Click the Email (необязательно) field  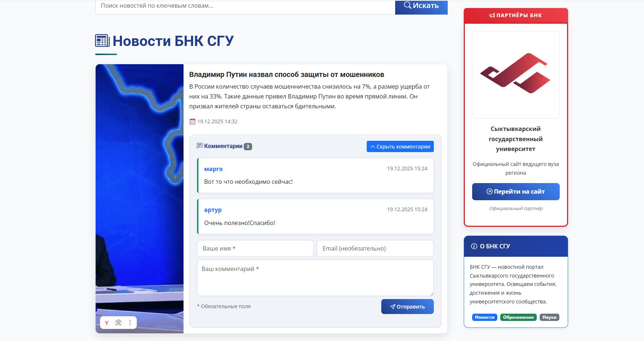pyautogui.click(x=375, y=248)
